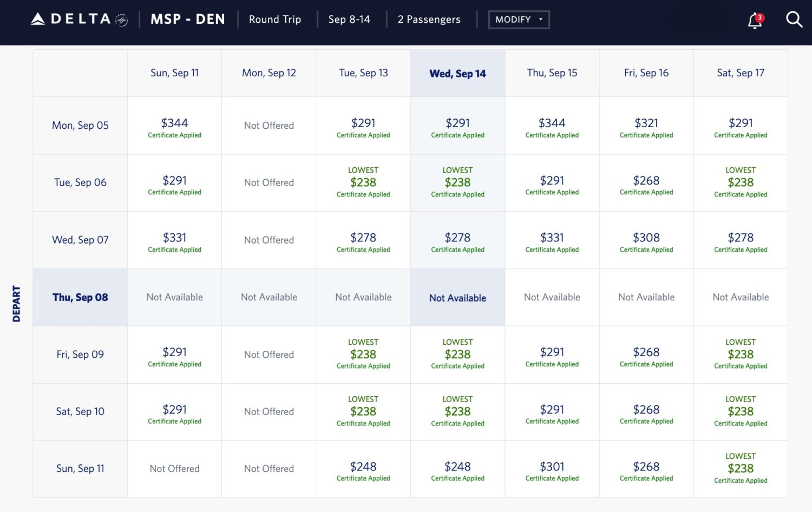Image resolution: width=812 pixels, height=512 pixels.
Task: Select $291 fare Sat Sep 10 / Thu Sep 15
Action: [x=552, y=412]
